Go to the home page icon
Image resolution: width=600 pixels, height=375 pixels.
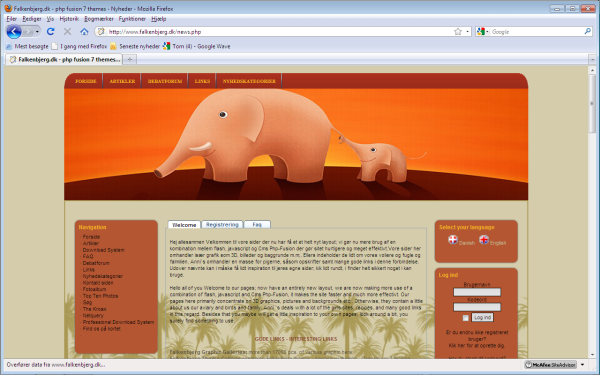(84, 31)
